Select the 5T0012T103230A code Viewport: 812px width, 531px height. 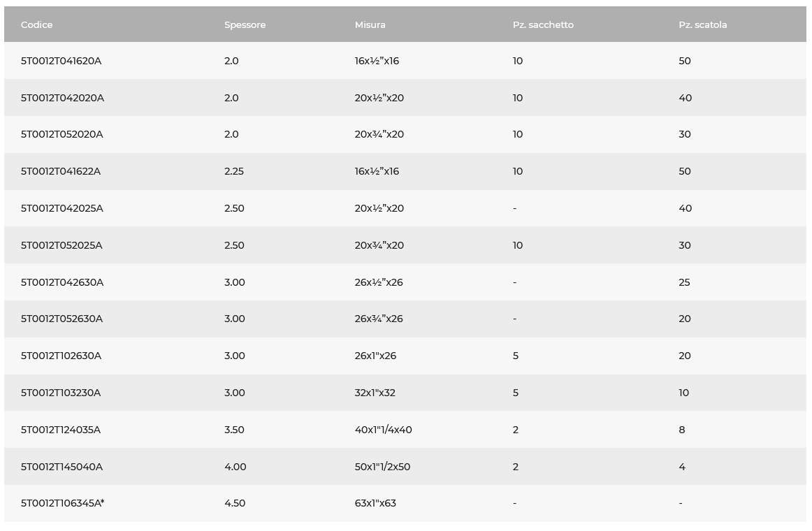(61, 393)
